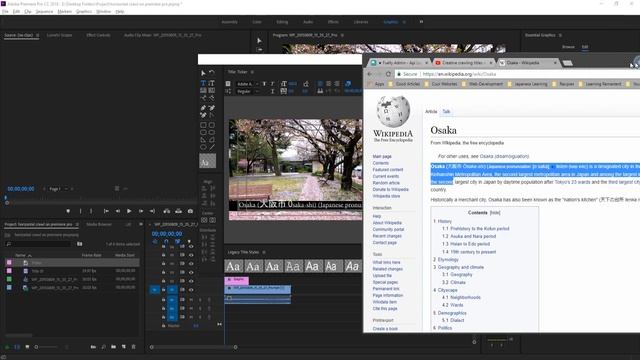Click New Item icon in Project panel
Image resolution: width=640 pixels, height=360 pixels.
tap(124, 347)
